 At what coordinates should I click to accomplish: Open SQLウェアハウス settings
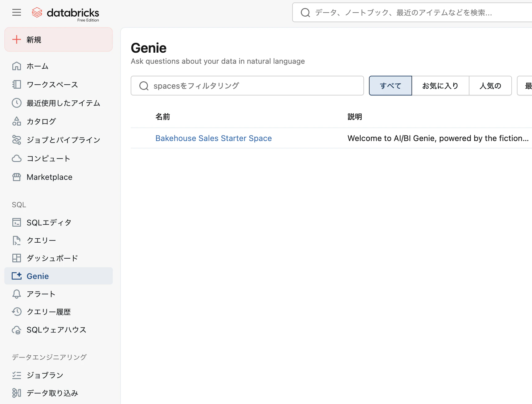56,329
